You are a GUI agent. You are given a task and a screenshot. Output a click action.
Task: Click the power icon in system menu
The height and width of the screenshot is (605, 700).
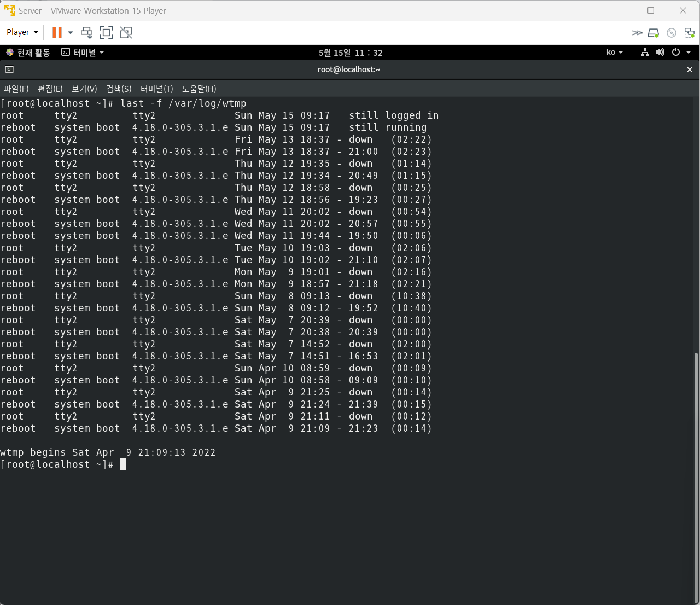click(676, 53)
